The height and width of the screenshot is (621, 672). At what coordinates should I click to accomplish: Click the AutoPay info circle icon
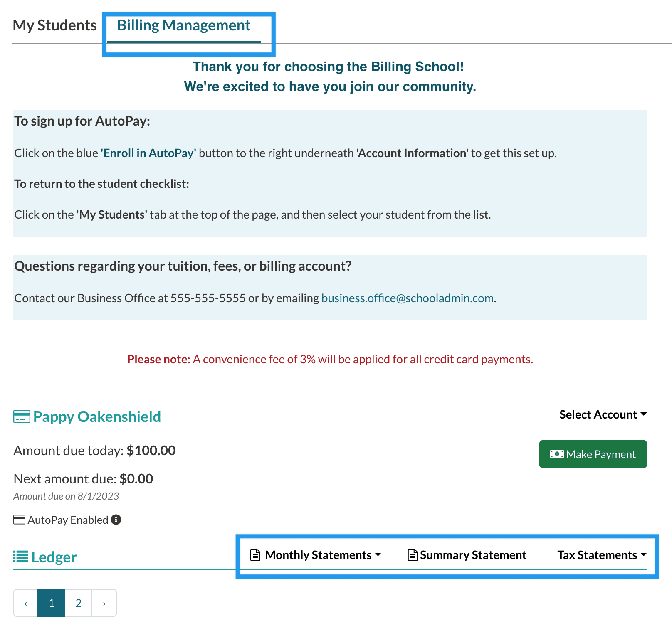coord(116,520)
